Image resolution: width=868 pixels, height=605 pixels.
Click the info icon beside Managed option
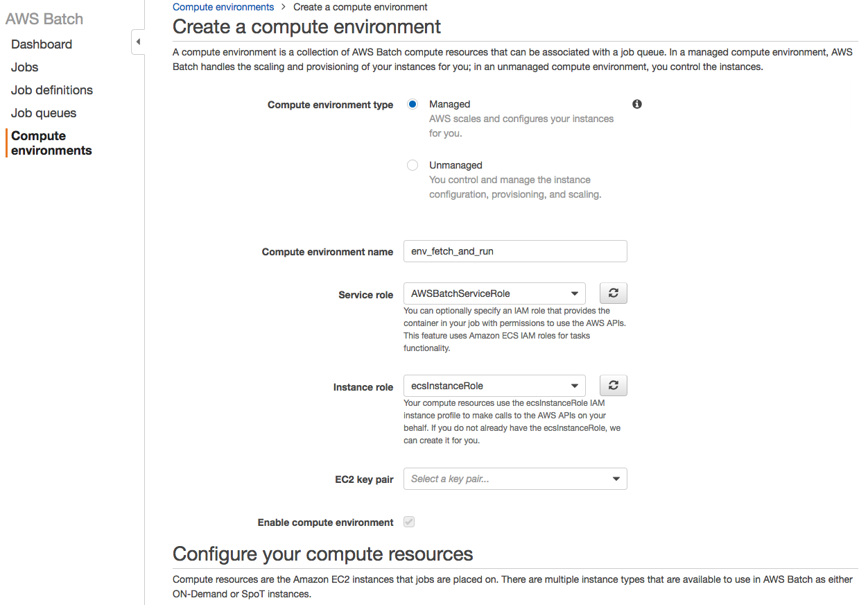[x=637, y=104]
